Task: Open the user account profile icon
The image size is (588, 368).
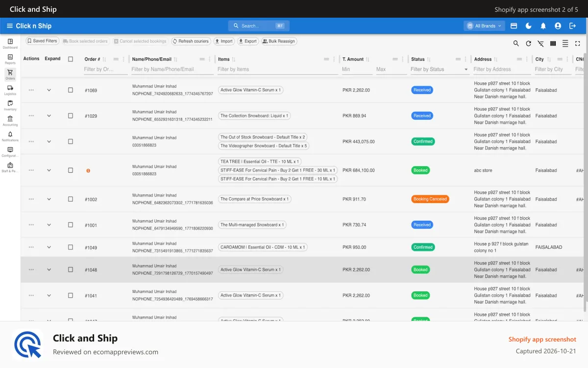Action: [x=558, y=26]
